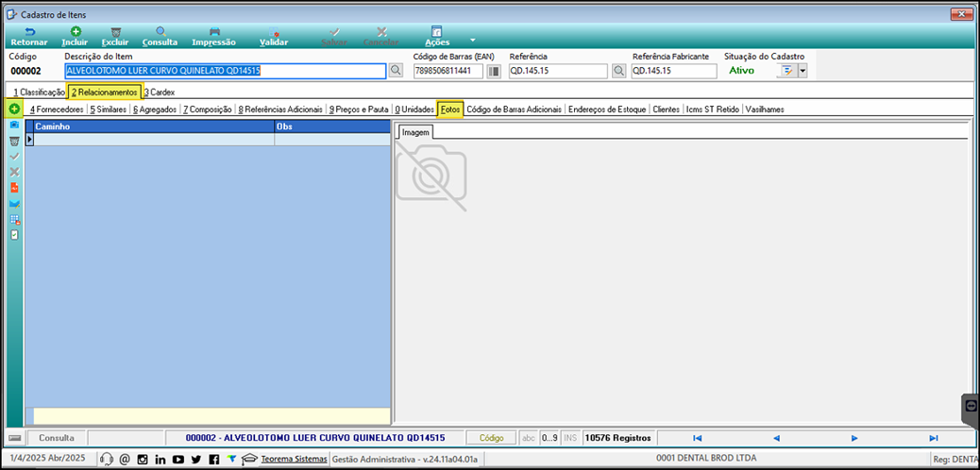Open the Ações menu button

437,37
